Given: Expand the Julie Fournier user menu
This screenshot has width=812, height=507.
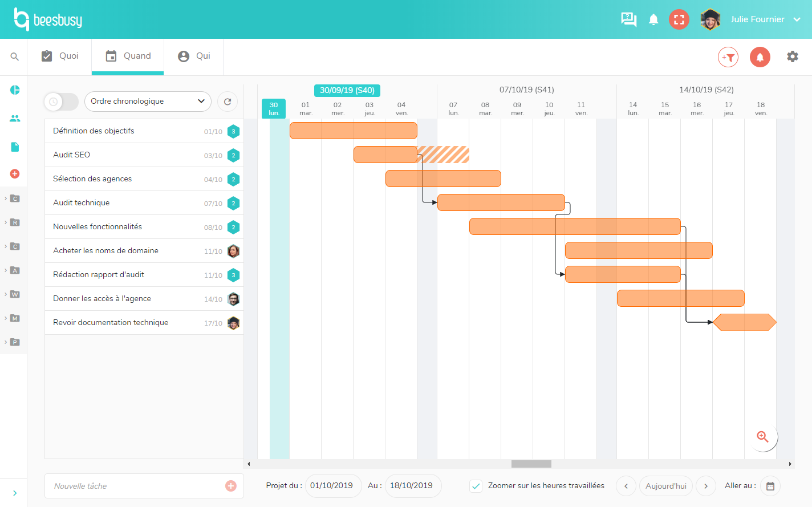Looking at the screenshot, I should pos(797,19).
